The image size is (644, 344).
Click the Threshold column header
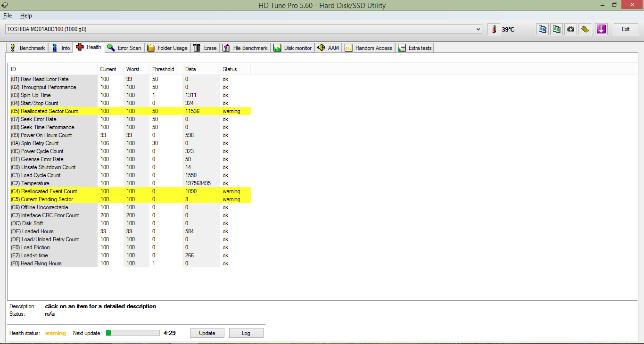(x=166, y=69)
